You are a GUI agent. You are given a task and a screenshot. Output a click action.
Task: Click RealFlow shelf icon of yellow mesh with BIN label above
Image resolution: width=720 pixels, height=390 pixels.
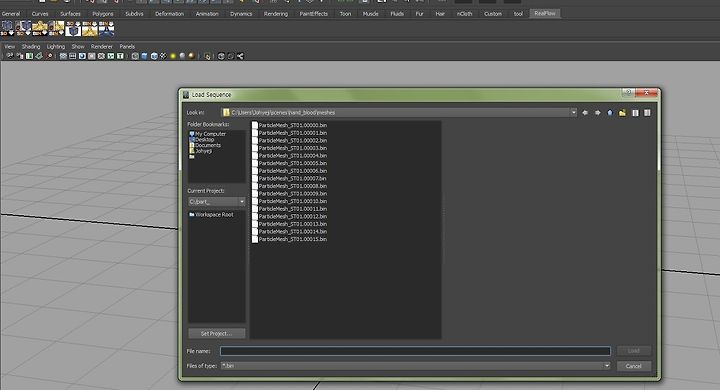(90, 29)
